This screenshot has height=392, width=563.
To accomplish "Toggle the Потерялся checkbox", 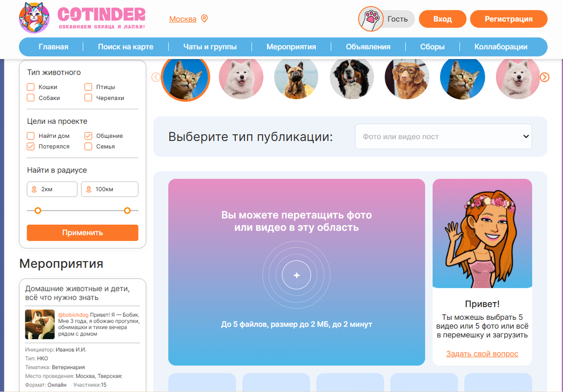I will (31, 146).
